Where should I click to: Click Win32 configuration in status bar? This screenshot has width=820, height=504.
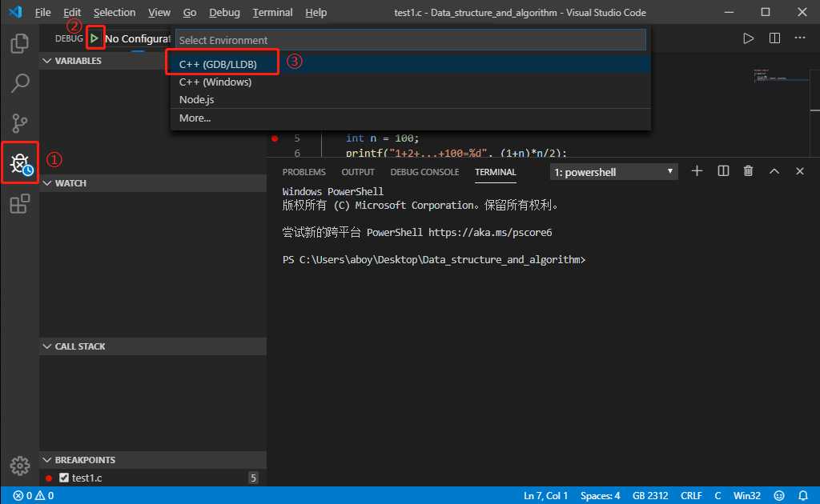click(x=747, y=495)
